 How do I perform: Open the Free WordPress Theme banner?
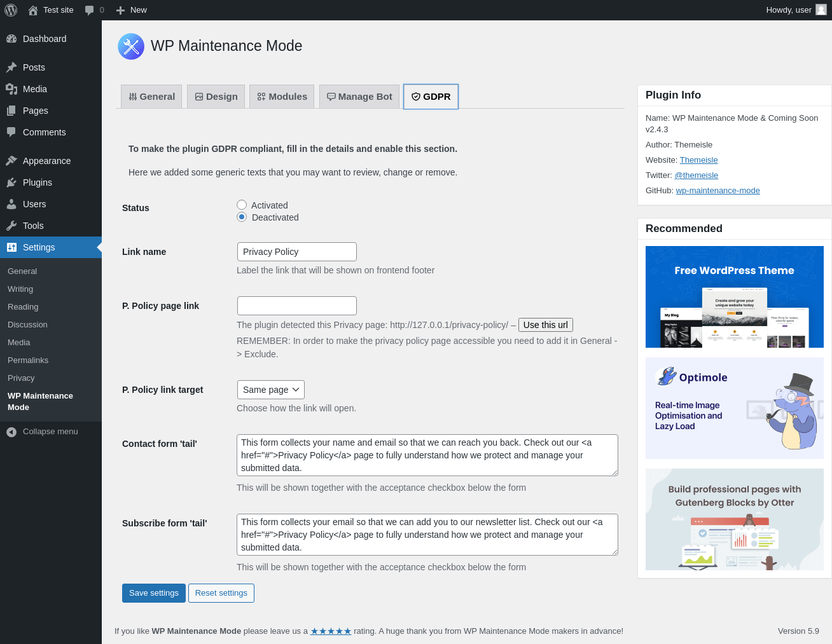pyautogui.click(x=735, y=297)
